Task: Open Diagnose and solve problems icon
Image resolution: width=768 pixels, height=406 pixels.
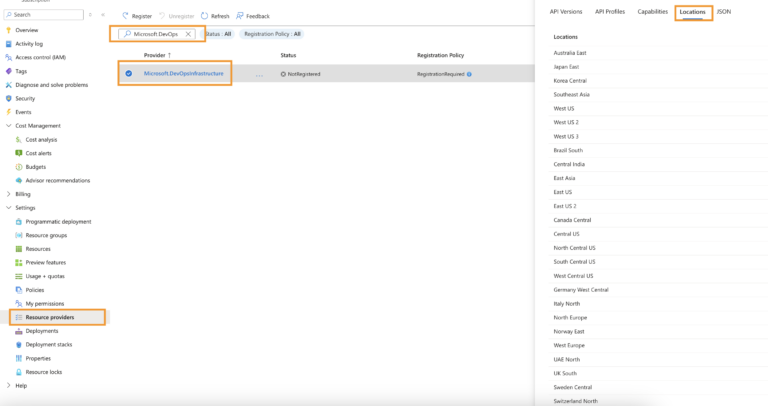Action: pyautogui.click(x=8, y=85)
